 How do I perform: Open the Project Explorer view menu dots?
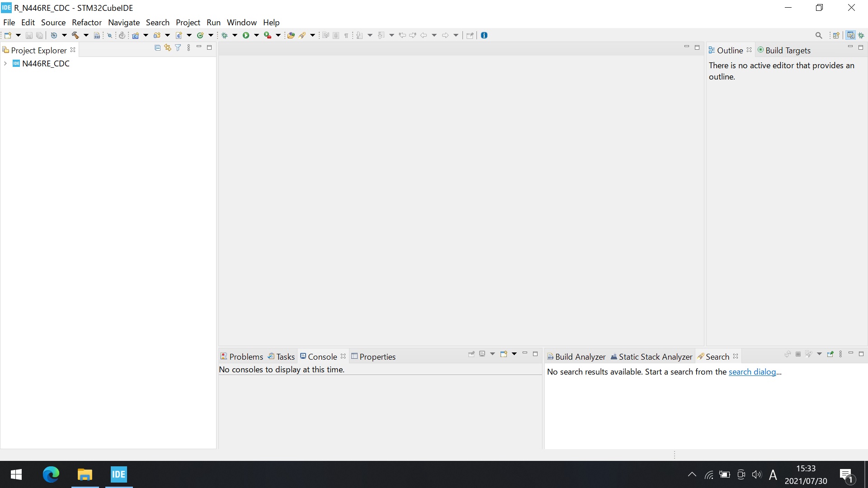point(189,47)
